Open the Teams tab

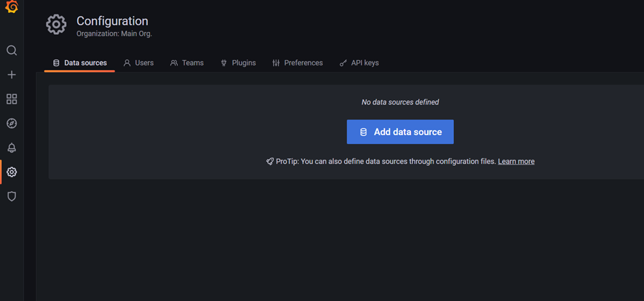187,63
